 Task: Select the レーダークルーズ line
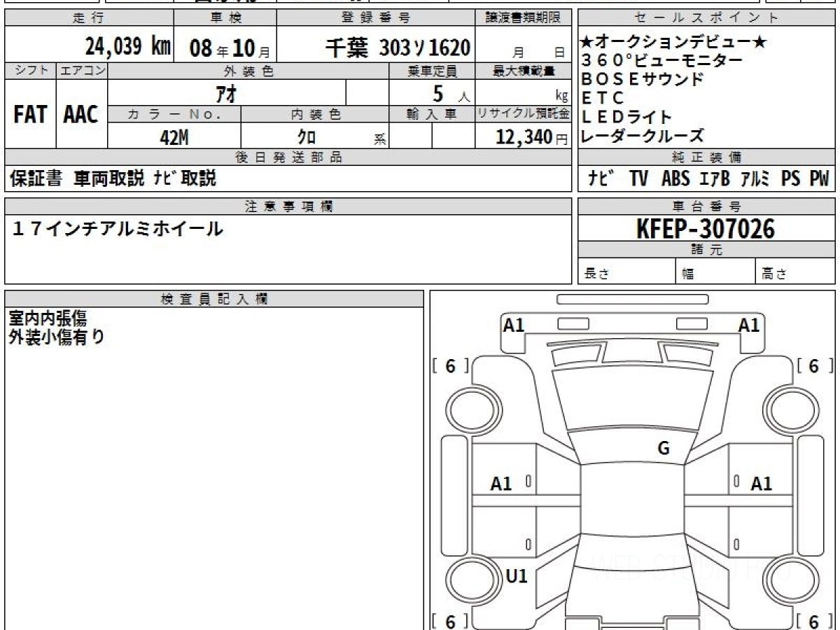[x=642, y=136]
